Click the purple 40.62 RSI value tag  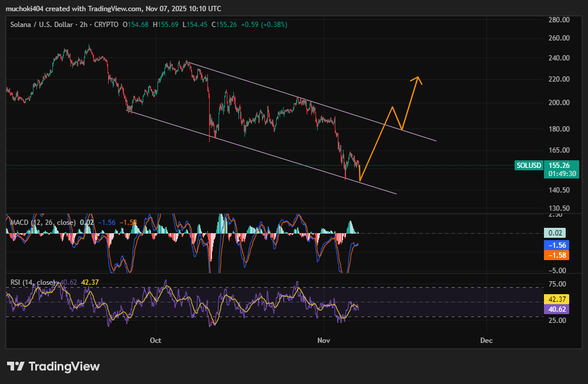pos(557,309)
